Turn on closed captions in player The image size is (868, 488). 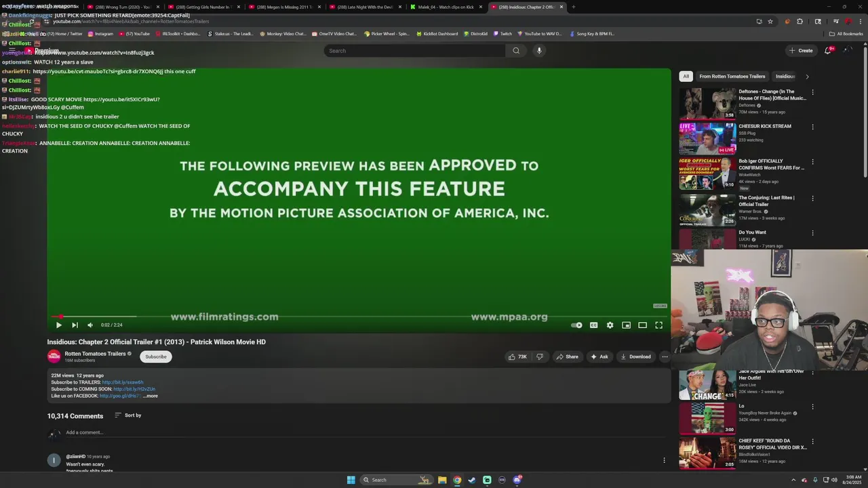coord(593,325)
